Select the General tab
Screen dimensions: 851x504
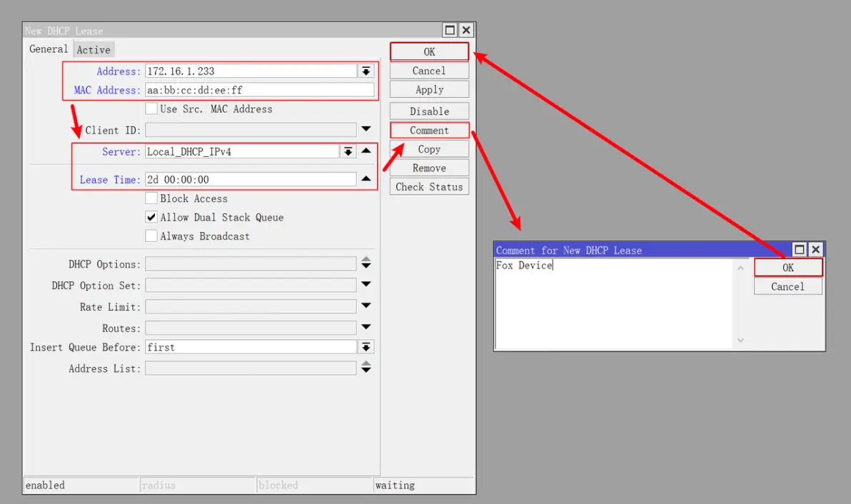49,49
